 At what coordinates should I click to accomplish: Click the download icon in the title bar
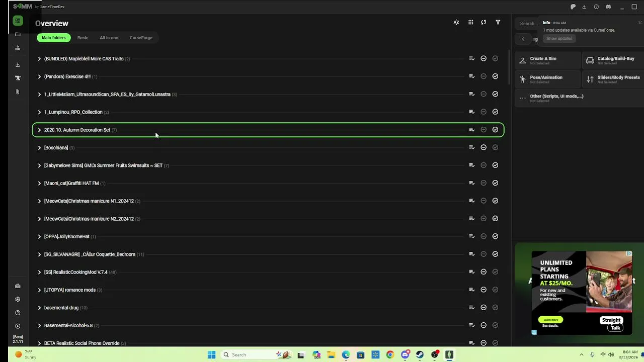tap(584, 7)
